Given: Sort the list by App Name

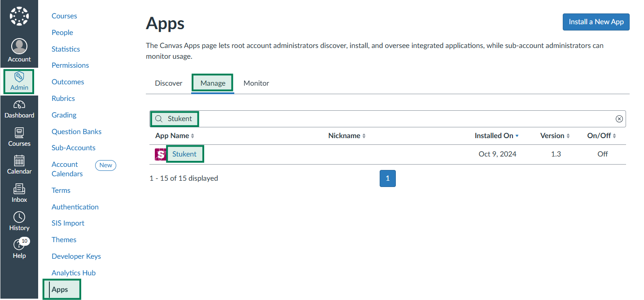Looking at the screenshot, I should [x=175, y=136].
